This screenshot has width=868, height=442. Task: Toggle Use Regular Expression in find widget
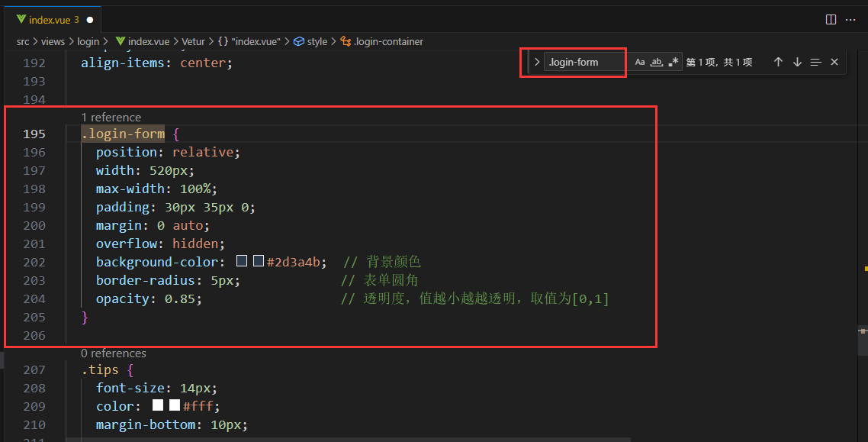pyautogui.click(x=674, y=62)
